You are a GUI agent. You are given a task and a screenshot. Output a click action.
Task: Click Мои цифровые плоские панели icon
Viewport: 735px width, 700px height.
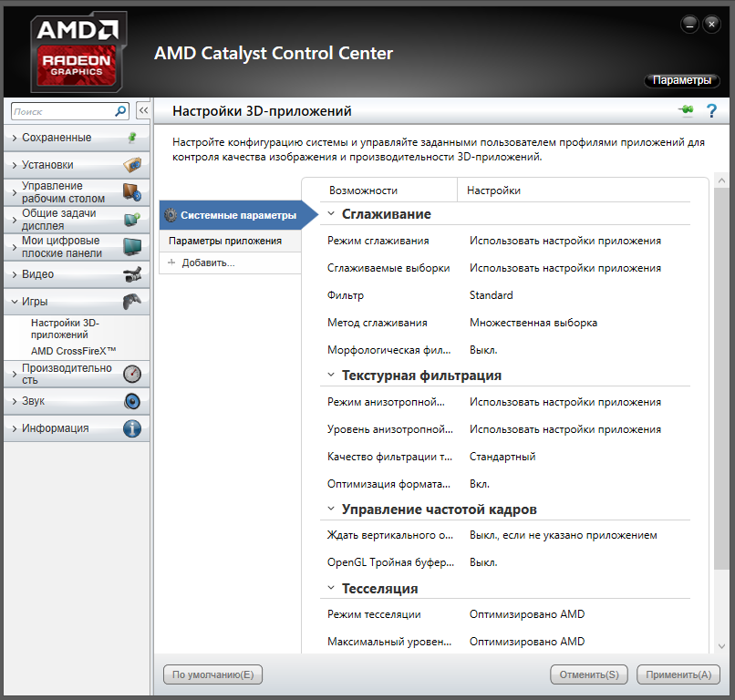click(x=132, y=246)
